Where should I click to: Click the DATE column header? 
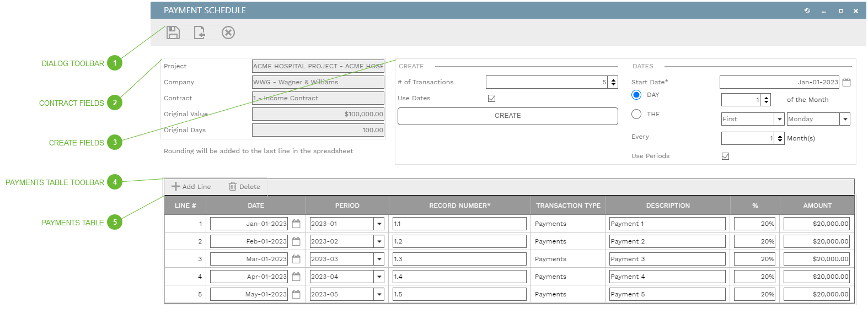click(x=256, y=206)
